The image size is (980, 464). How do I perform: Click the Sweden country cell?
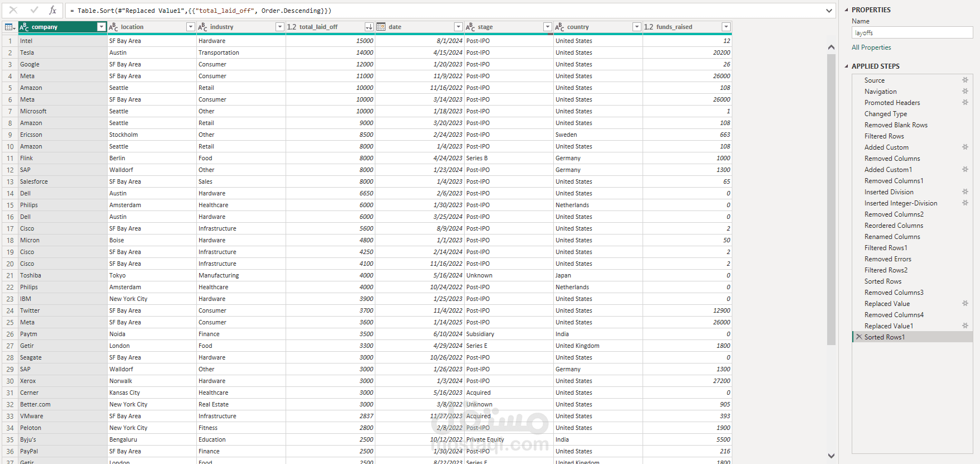click(598, 135)
